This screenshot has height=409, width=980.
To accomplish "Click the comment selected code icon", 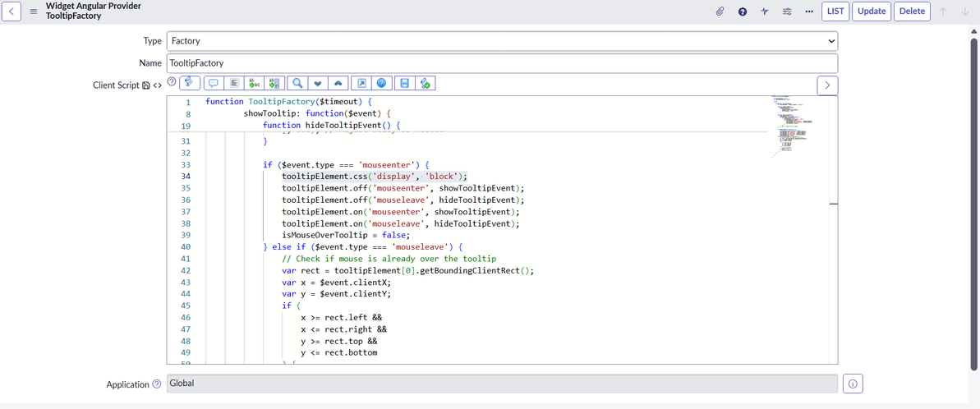I will (x=214, y=83).
